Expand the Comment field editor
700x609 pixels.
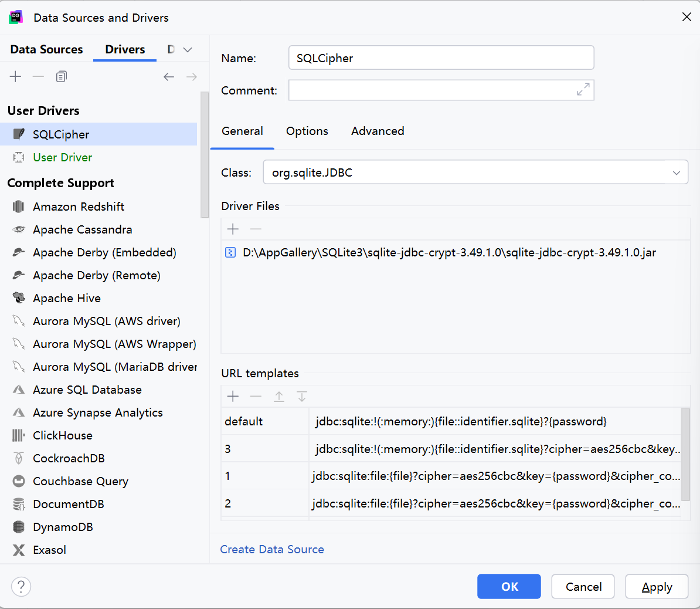coord(583,89)
